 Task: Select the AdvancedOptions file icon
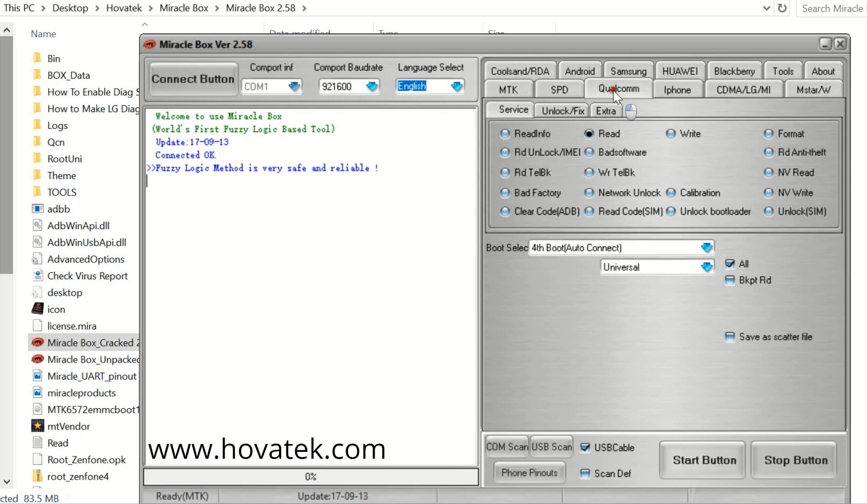pyautogui.click(x=37, y=259)
